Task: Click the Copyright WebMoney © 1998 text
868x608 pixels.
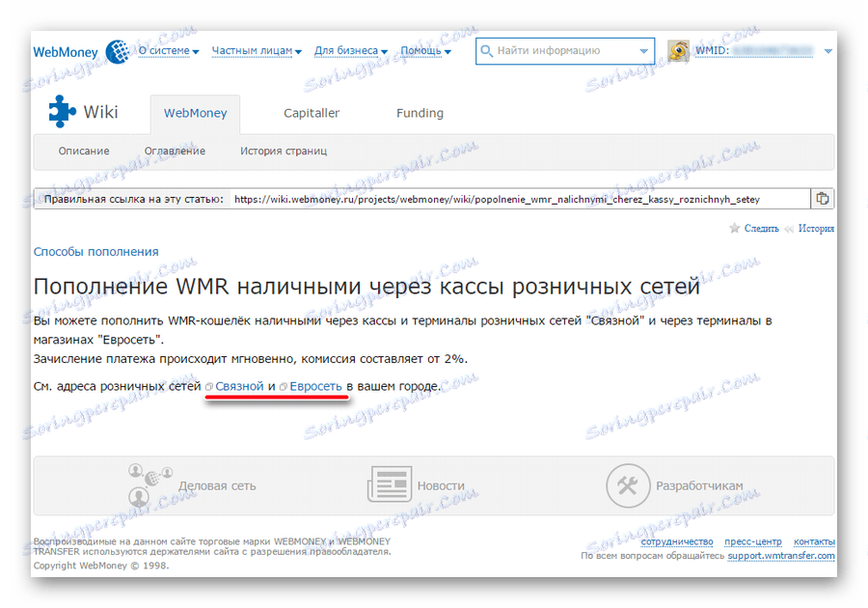Action: pyautogui.click(x=101, y=566)
